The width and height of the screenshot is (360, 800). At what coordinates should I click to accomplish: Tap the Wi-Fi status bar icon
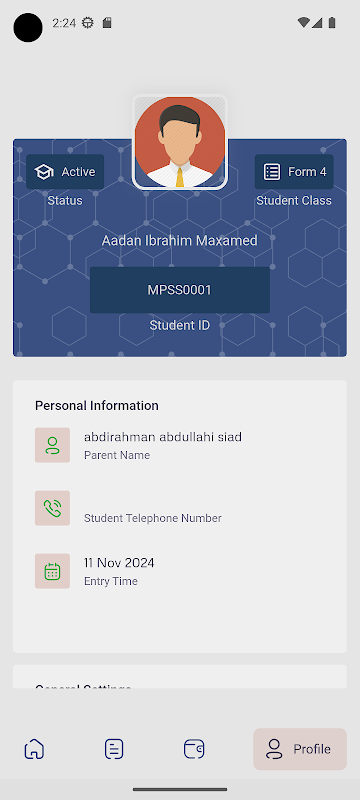point(303,22)
